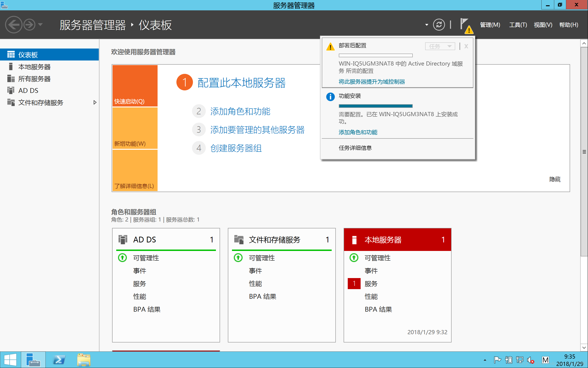588x368 pixels.
Task: Open the 工具(T) menu
Action: point(518,25)
